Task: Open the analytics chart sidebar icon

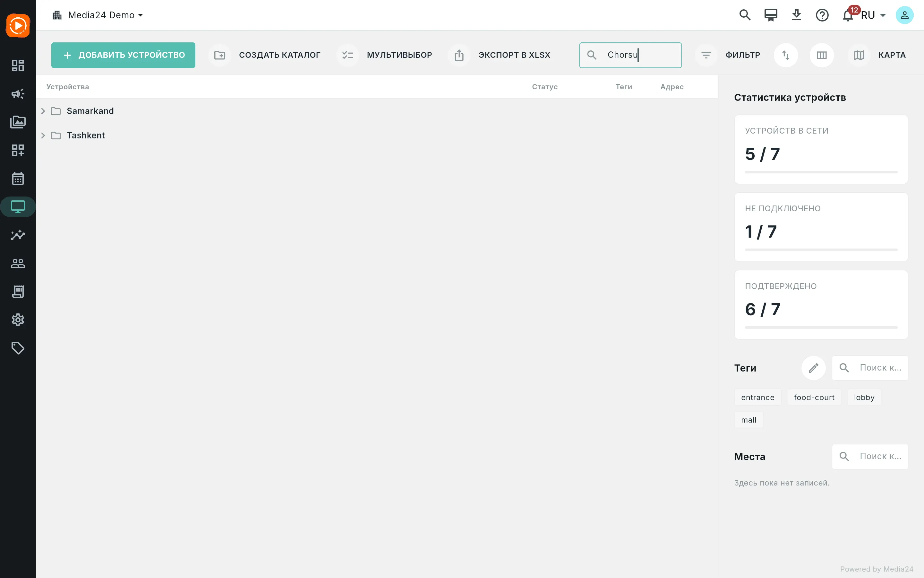Action: pyautogui.click(x=18, y=235)
